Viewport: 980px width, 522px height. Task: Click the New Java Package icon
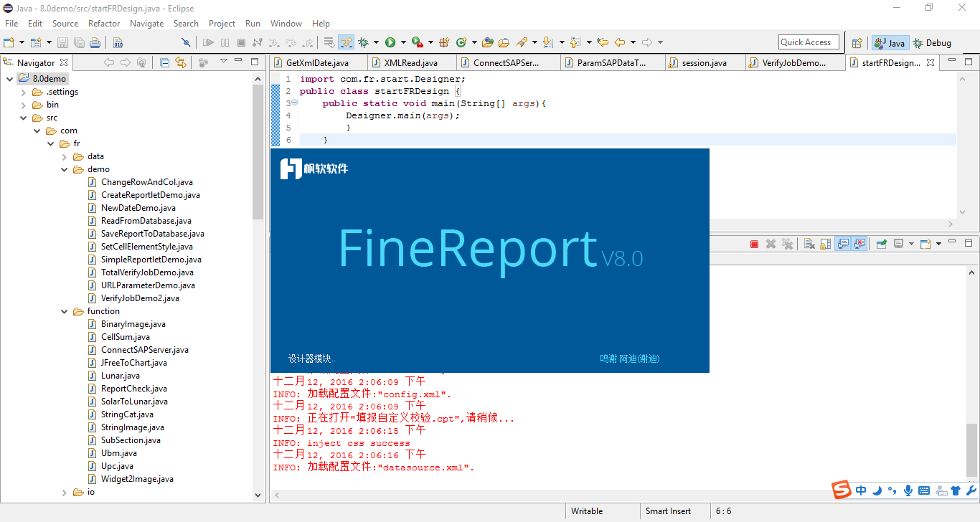click(x=444, y=42)
